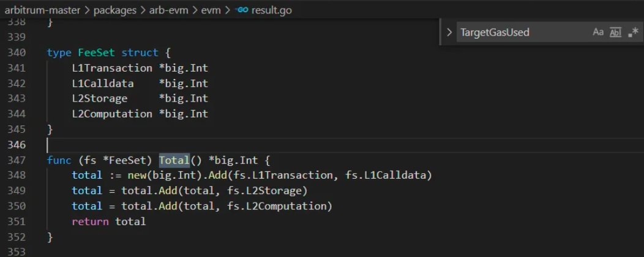Screen dimensions: 644x257
Task: Click the return keyword on line 351
Action: click(x=91, y=222)
